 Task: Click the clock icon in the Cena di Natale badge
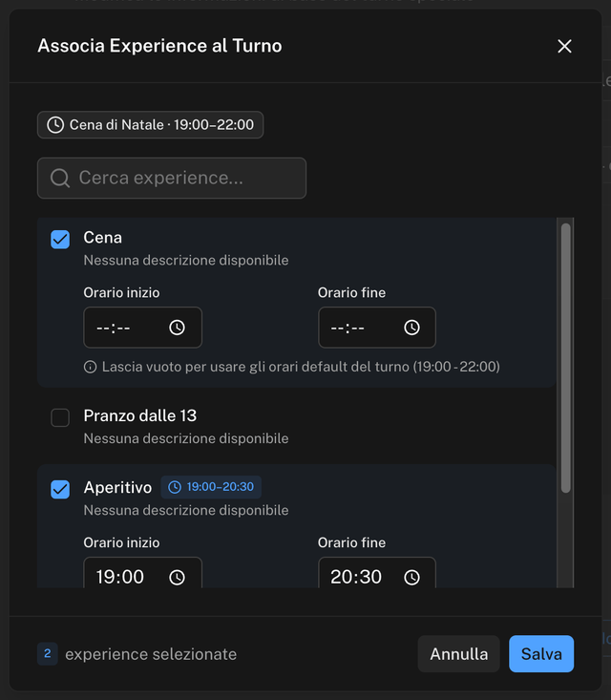tap(55, 124)
